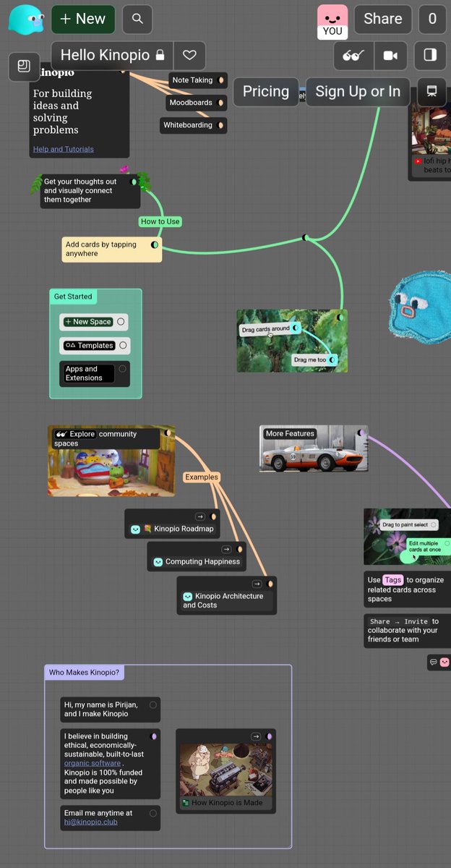This screenshot has height=868, width=451.
Task: Check the 'Email me anytime' card checkbox
Action: (x=153, y=813)
